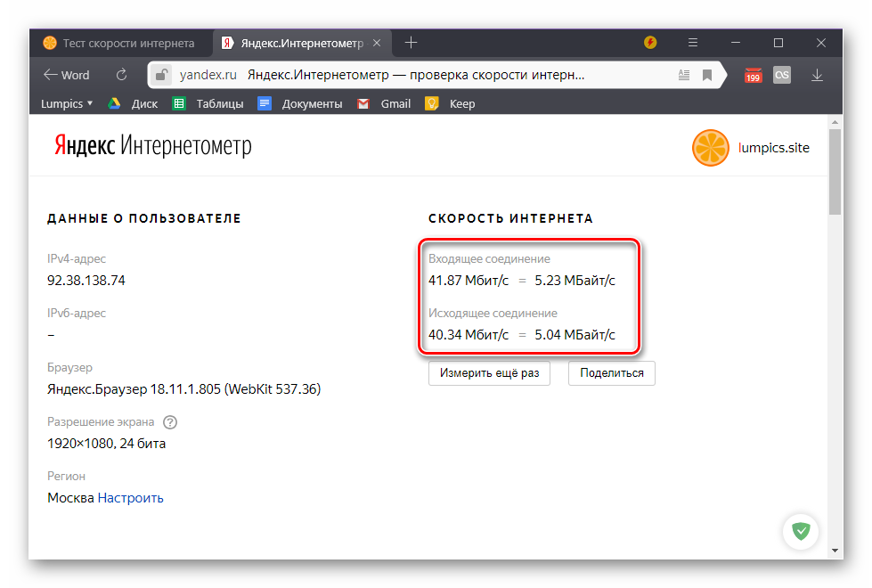Screen dimensions: 872x588
Task: Open the browser hamburger menu
Action: tap(693, 43)
